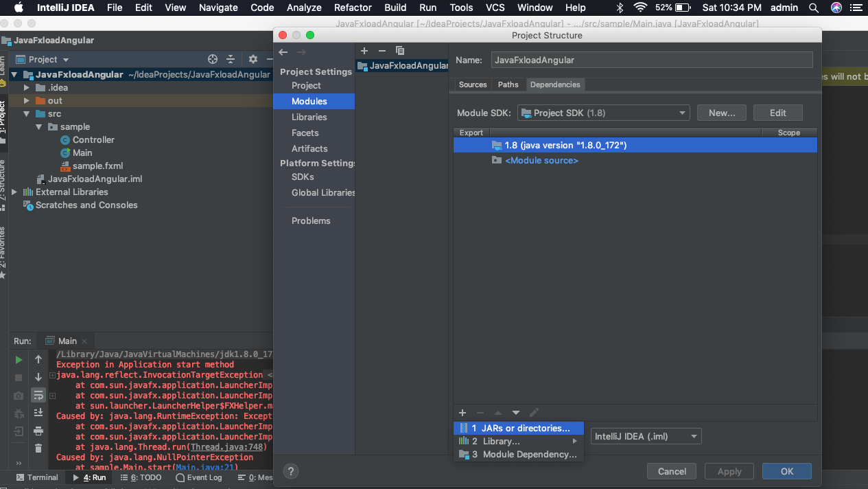Switch to the Paths tab
The height and width of the screenshot is (489, 868).
pos(508,84)
